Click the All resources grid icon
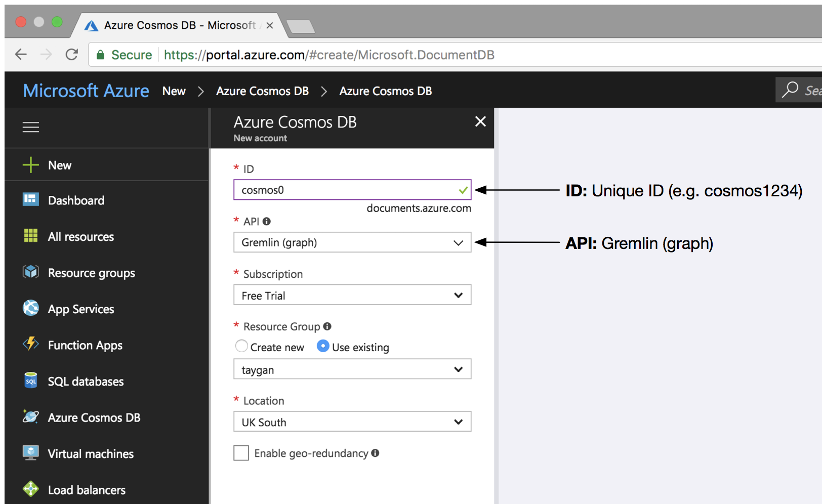Screen dimensions: 822x504 click(x=31, y=235)
